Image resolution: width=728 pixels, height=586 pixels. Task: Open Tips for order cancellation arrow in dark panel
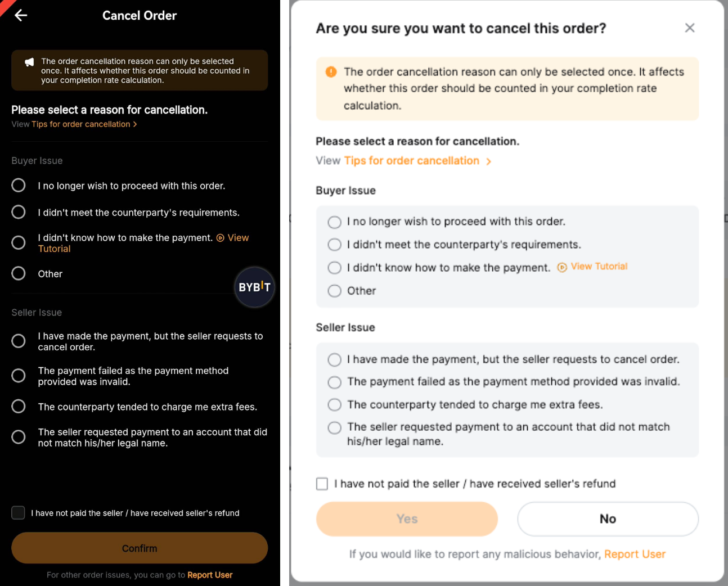pos(135,124)
